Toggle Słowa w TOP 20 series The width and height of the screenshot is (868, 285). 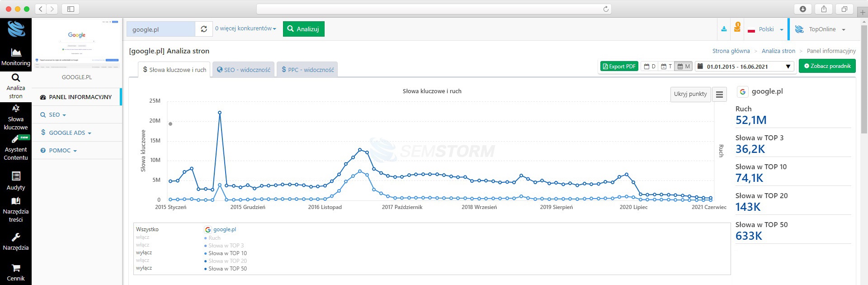[x=226, y=261]
